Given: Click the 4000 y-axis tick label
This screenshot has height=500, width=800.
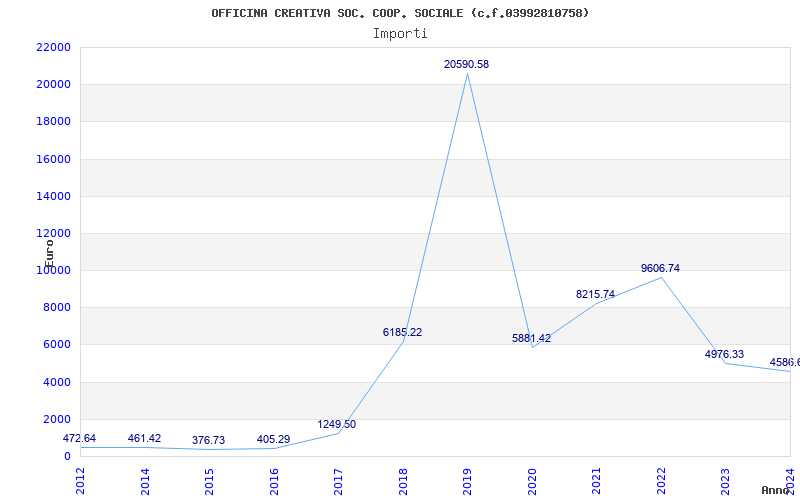Looking at the screenshot, I should [x=56, y=382].
